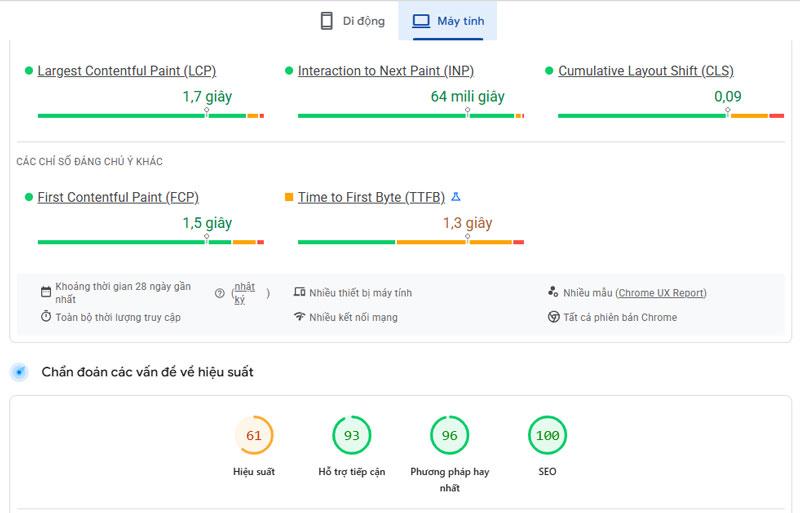Click Nhiều thiết bị máy tính text

[360, 293]
